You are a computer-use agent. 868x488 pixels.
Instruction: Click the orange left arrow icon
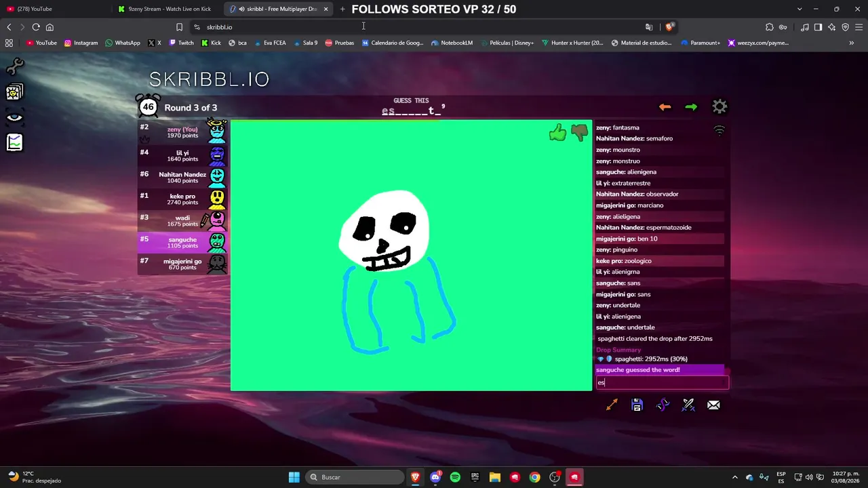tap(665, 107)
